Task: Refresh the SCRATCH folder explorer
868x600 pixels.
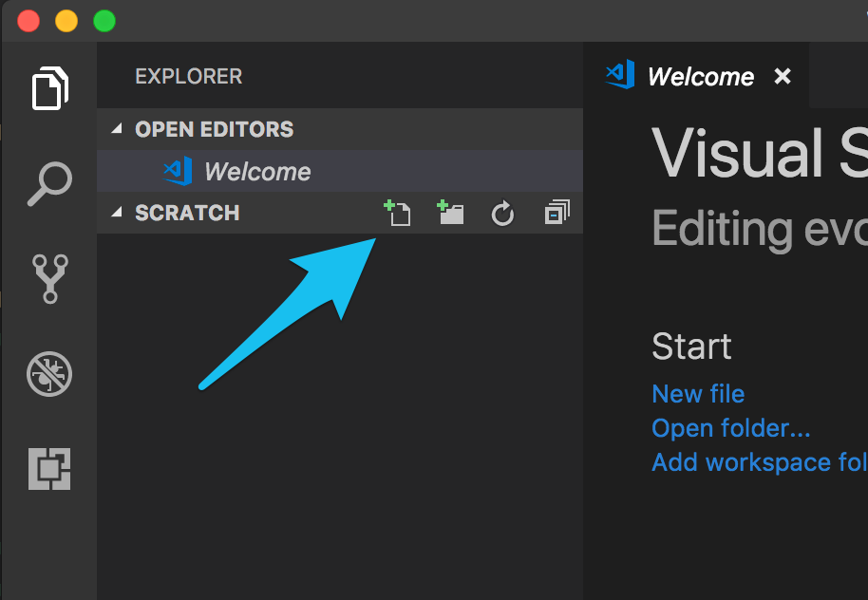Action: pyautogui.click(x=502, y=214)
